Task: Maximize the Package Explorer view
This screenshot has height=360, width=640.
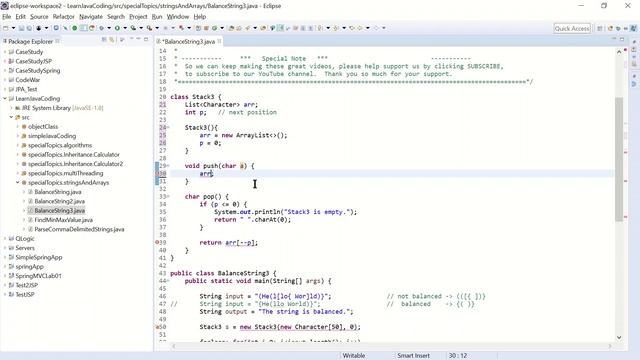Action: [146, 39]
